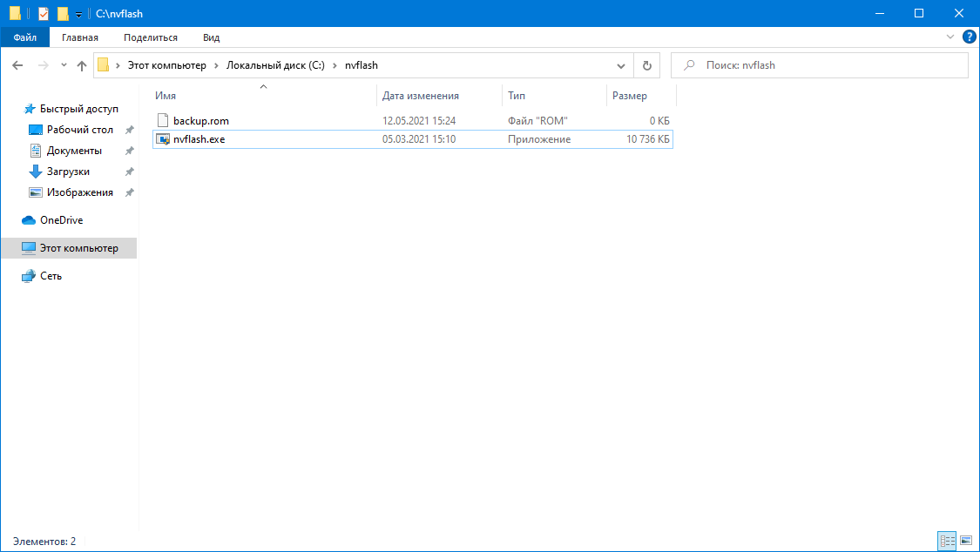This screenshot has width=980, height=552.
Task: Click the date 05.03.2021 15:10
Action: click(x=419, y=139)
